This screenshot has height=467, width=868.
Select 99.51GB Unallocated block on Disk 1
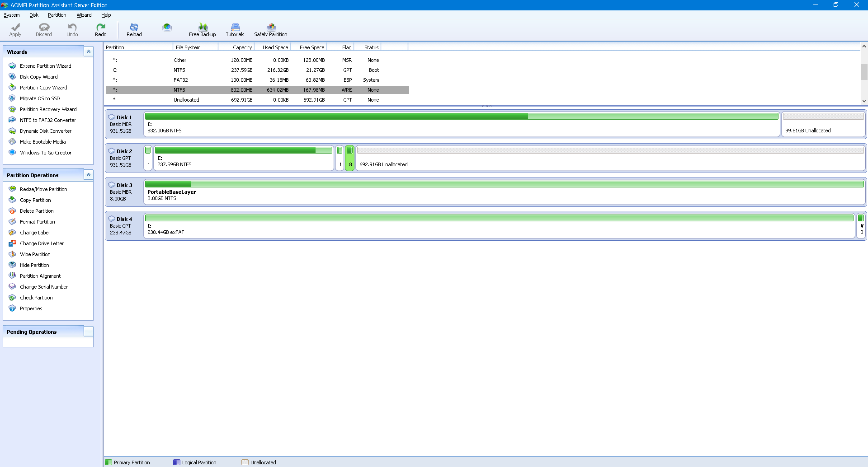[x=823, y=124]
